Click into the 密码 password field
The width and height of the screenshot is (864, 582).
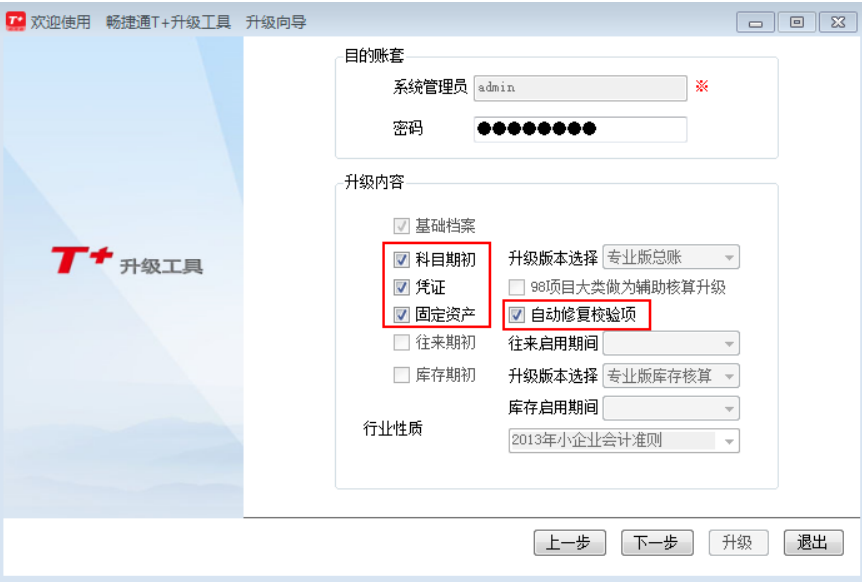[580, 129]
